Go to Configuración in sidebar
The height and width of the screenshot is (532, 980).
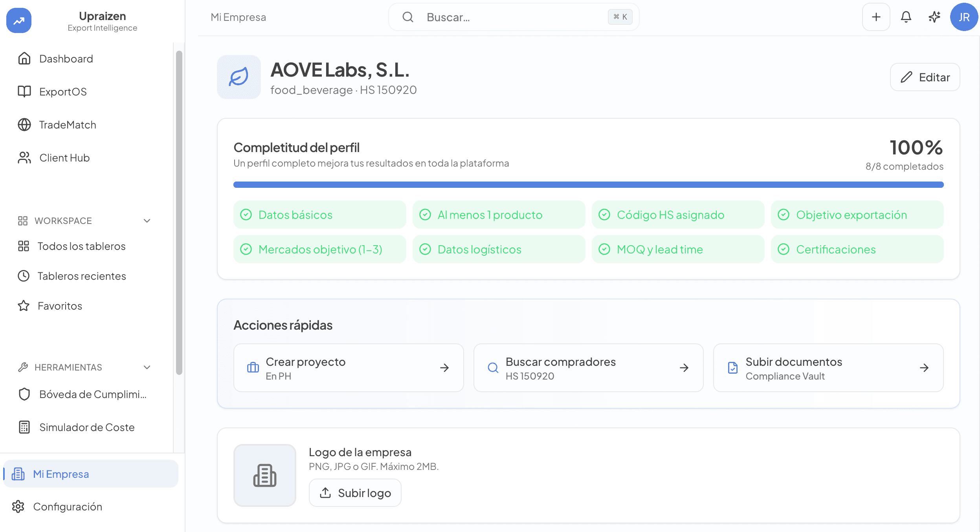pyautogui.click(x=68, y=507)
